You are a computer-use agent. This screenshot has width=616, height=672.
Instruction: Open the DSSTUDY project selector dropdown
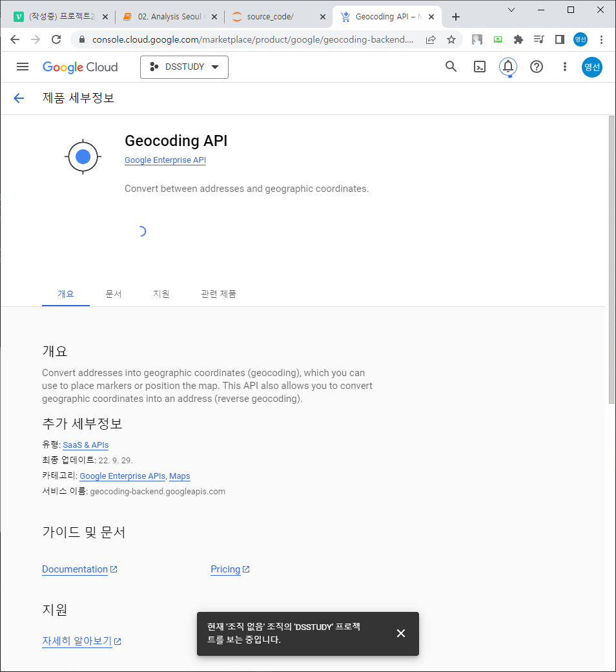[184, 67]
